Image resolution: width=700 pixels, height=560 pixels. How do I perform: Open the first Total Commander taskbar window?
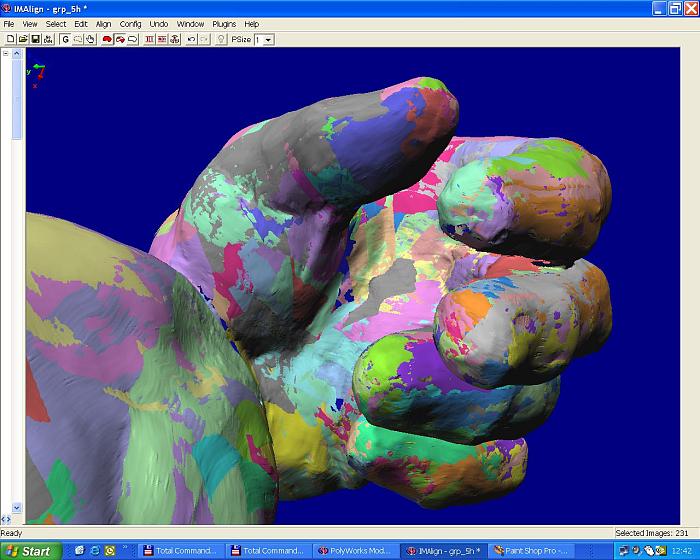pos(180,551)
